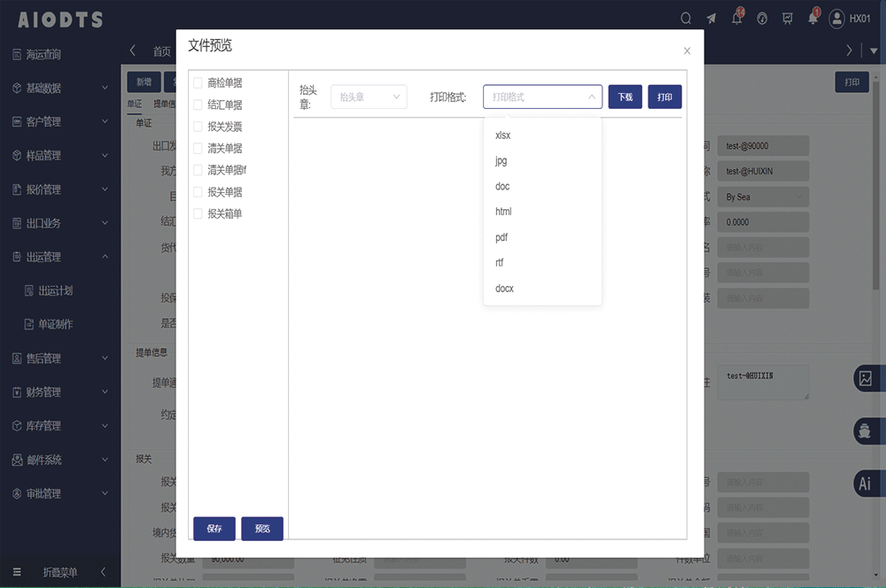The width and height of the screenshot is (886, 588).
Task: Open the By Sea dropdown
Action: [763, 197]
